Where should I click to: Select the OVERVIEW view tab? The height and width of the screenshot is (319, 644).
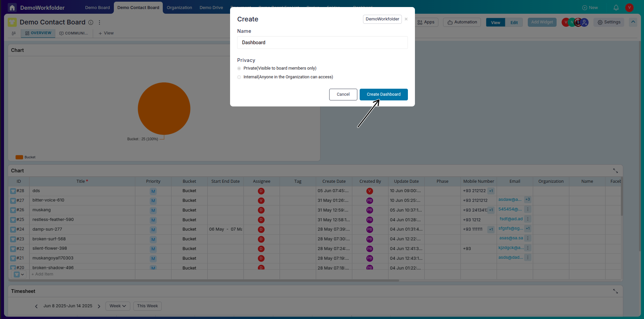[38, 33]
